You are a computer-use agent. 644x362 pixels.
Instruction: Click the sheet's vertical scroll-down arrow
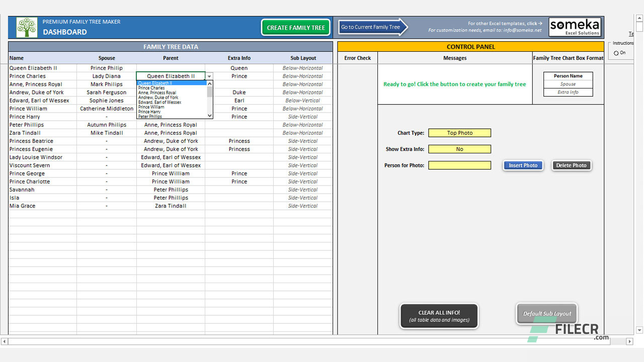pos(639,330)
